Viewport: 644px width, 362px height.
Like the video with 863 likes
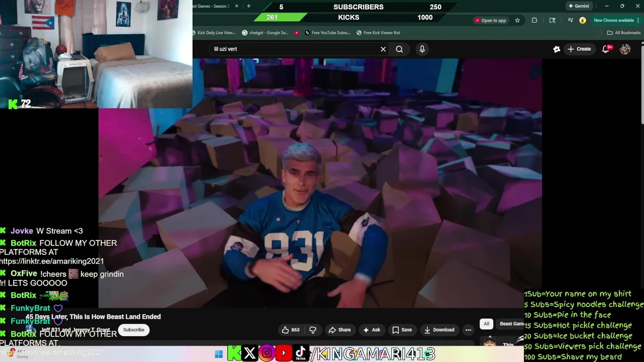(291, 330)
